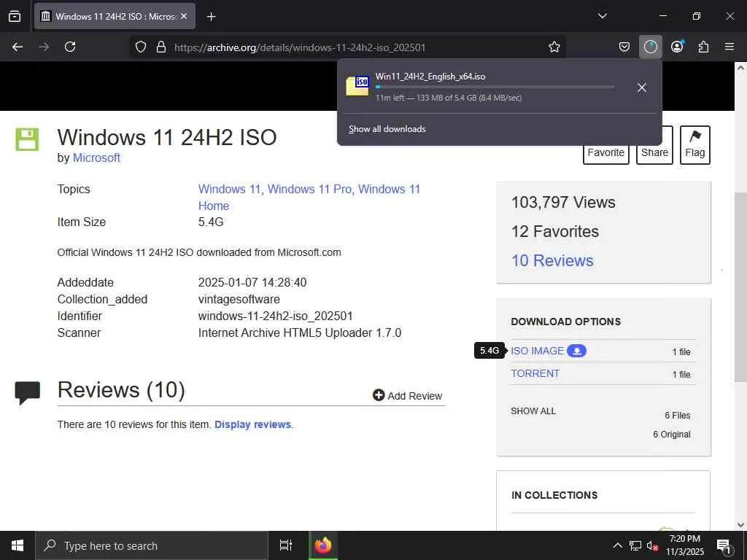The height and width of the screenshot is (560, 747).
Task: Cancel the Win11_24H2_English_x64.iso download
Action: click(x=642, y=87)
